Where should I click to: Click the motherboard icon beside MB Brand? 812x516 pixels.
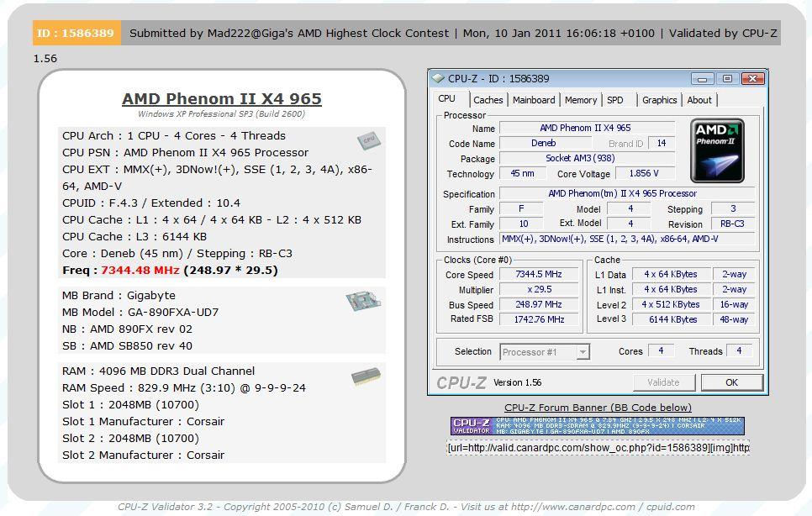(x=363, y=301)
